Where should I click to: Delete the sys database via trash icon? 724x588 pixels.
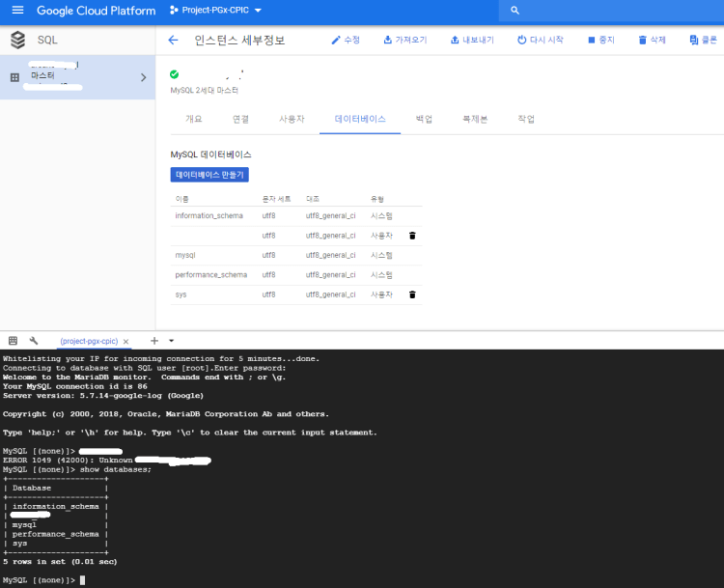(412, 294)
